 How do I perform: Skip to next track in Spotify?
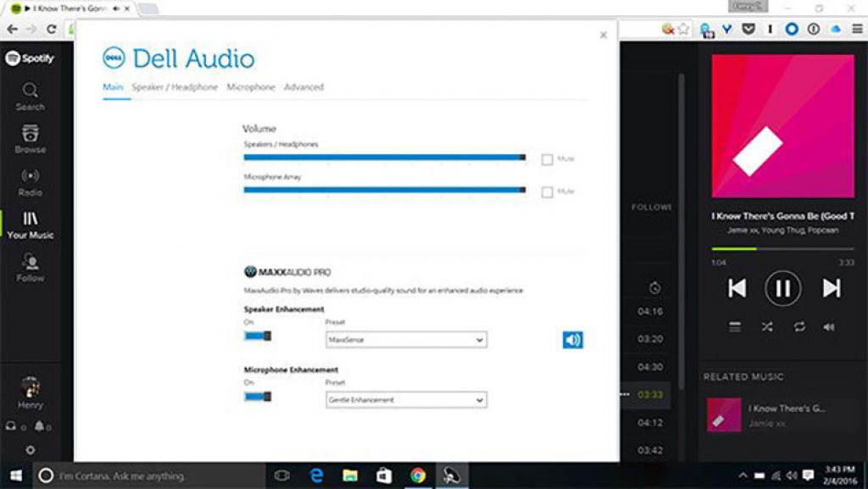831,287
